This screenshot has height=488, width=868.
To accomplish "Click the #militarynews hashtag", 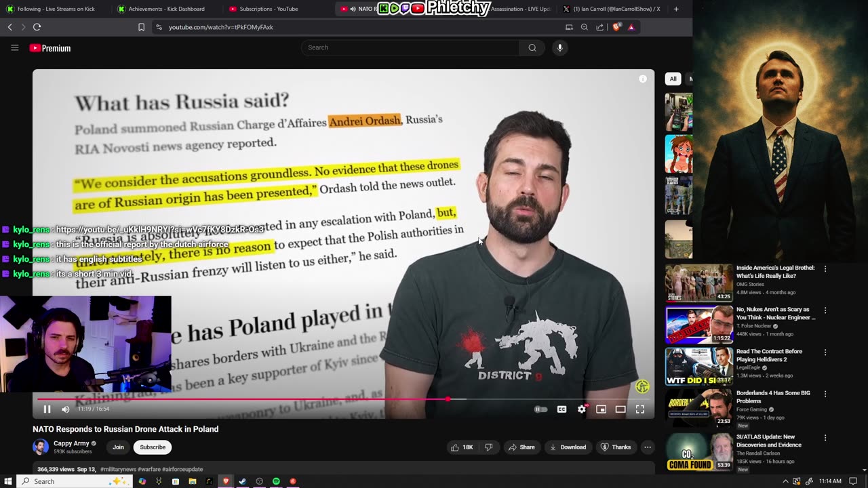I will [119, 469].
